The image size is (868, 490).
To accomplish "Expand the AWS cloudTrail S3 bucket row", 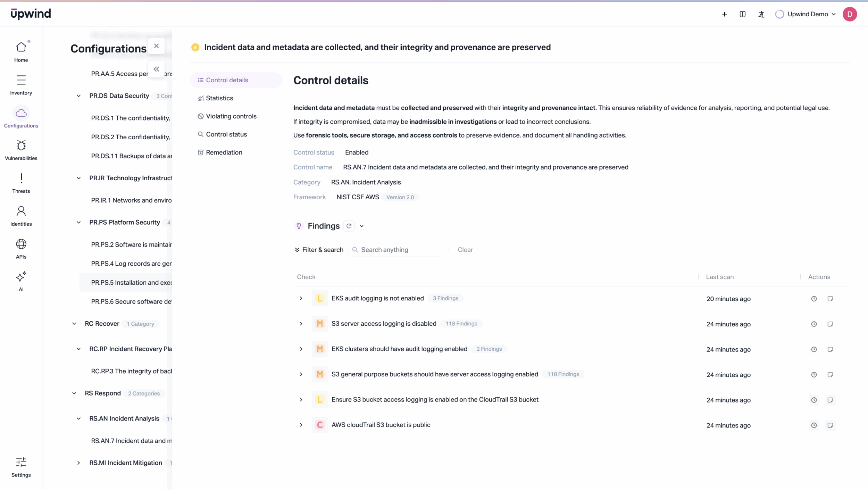I will pos(301,425).
